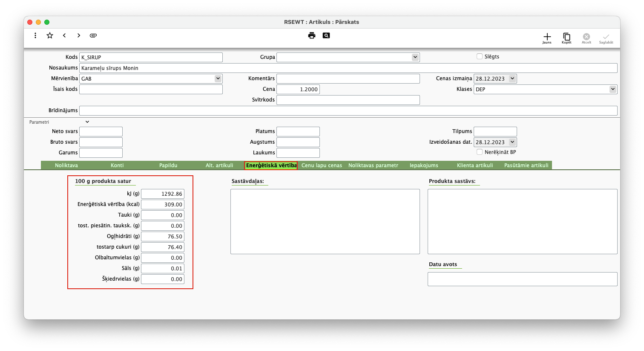Open the Cenas izmaiņa date dropdown
The image size is (644, 351).
[x=512, y=78]
